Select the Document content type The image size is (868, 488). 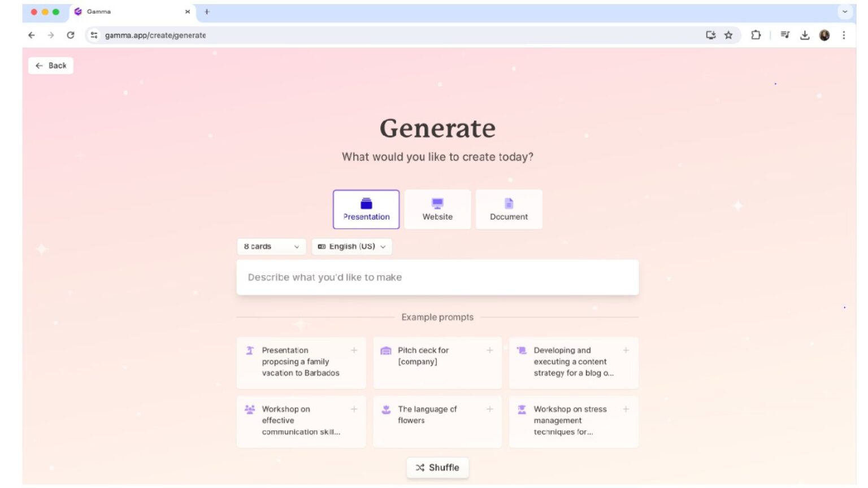click(x=508, y=209)
